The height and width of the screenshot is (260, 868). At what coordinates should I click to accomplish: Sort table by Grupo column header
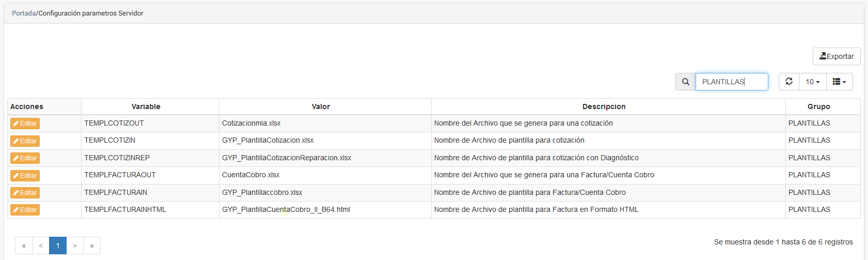click(818, 106)
